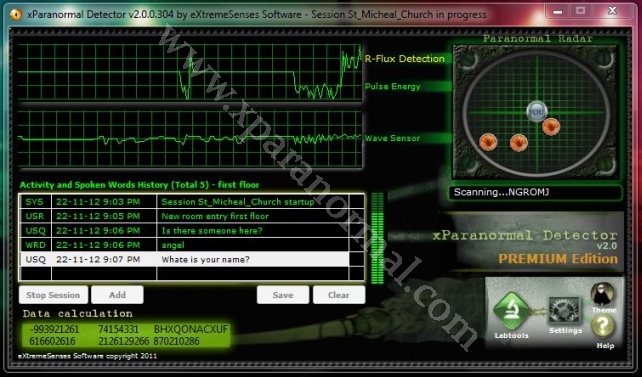
Task: Select the R-Flux Detection label
Action: point(405,59)
